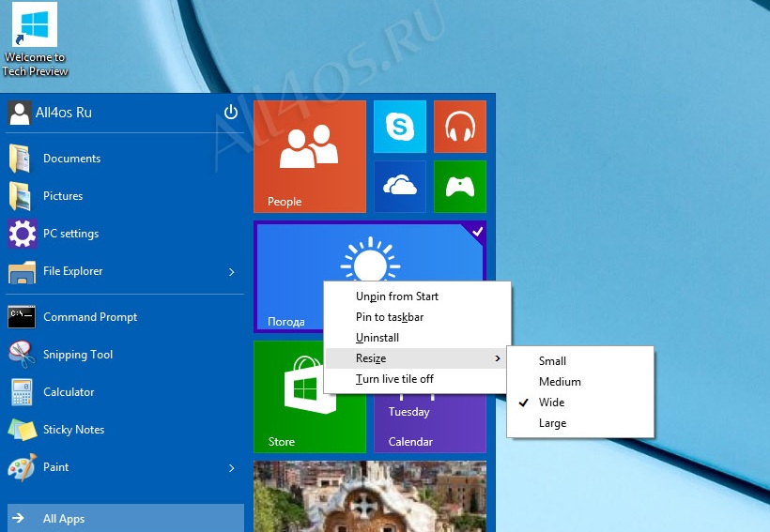Click the All Apps label
Screen dimensions: 770x532
click(64, 519)
